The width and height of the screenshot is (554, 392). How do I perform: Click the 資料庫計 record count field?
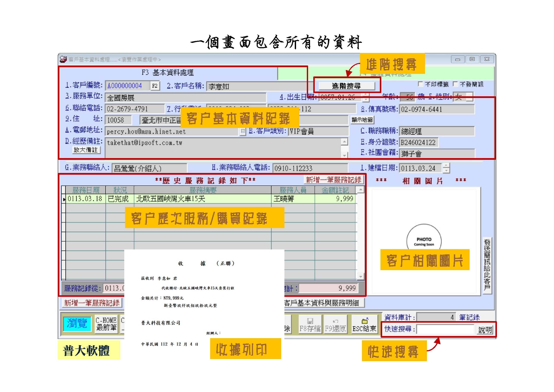coord(436,317)
